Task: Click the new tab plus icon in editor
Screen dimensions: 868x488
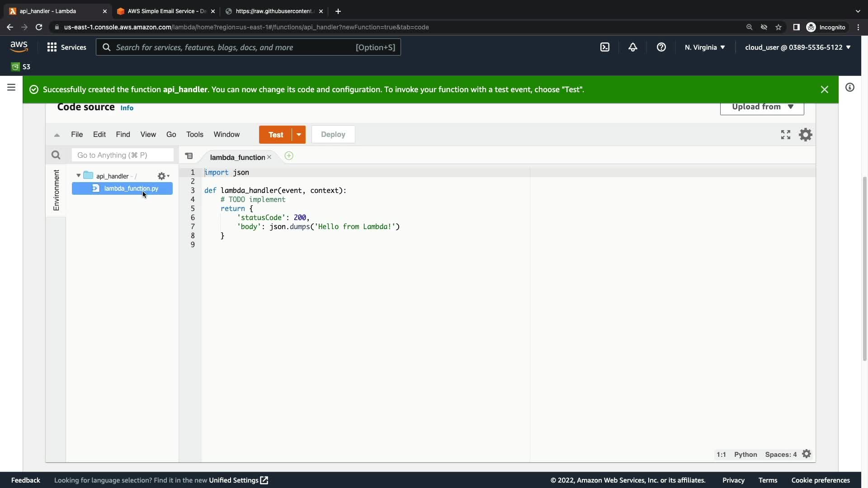Action: click(289, 156)
